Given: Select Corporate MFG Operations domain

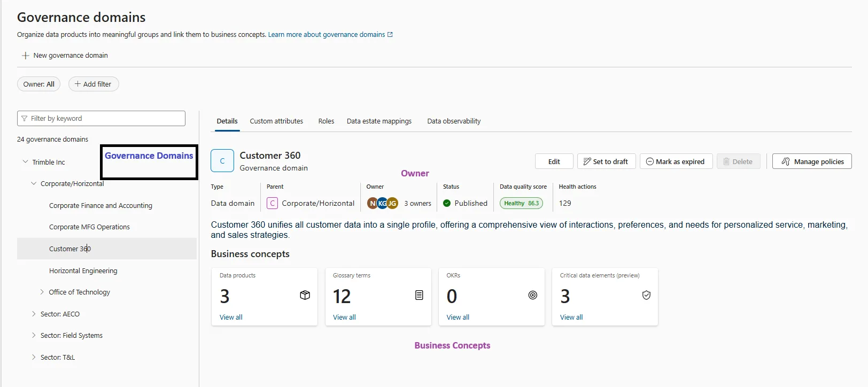Looking at the screenshot, I should [89, 227].
